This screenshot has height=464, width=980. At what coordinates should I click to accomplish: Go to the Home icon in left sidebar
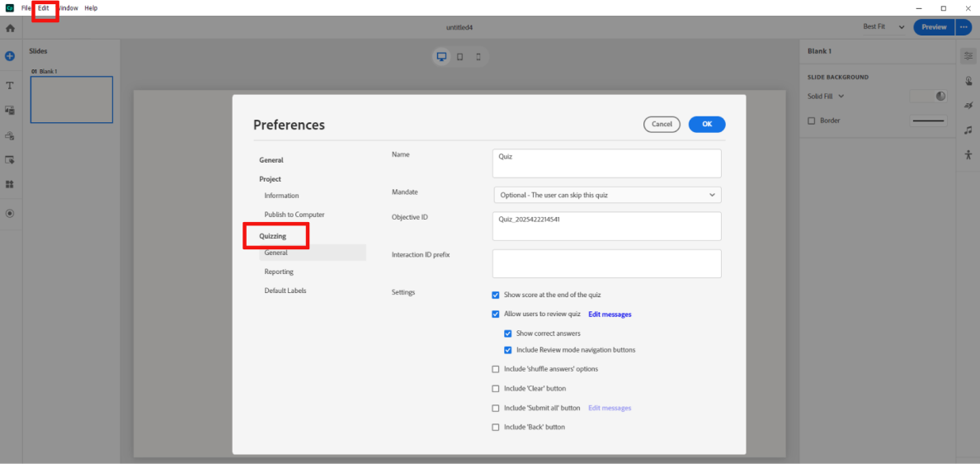click(10, 28)
